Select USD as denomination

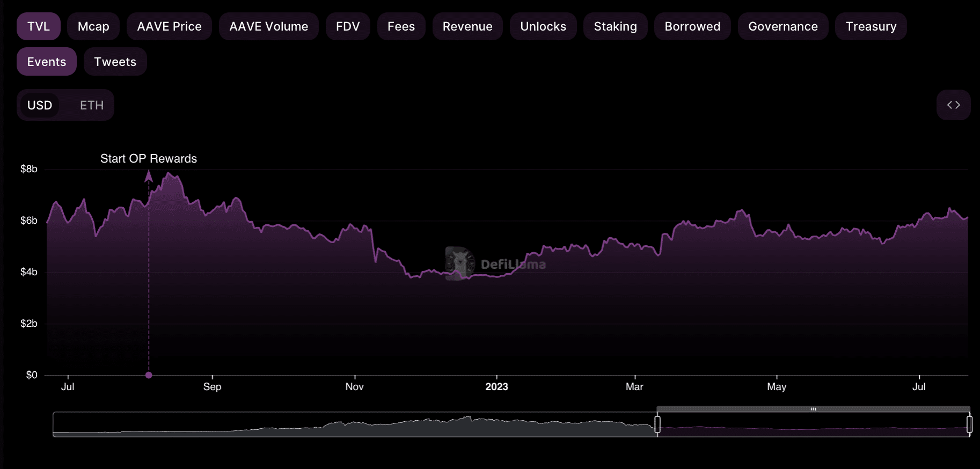pyautogui.click(x=40, y=105)
